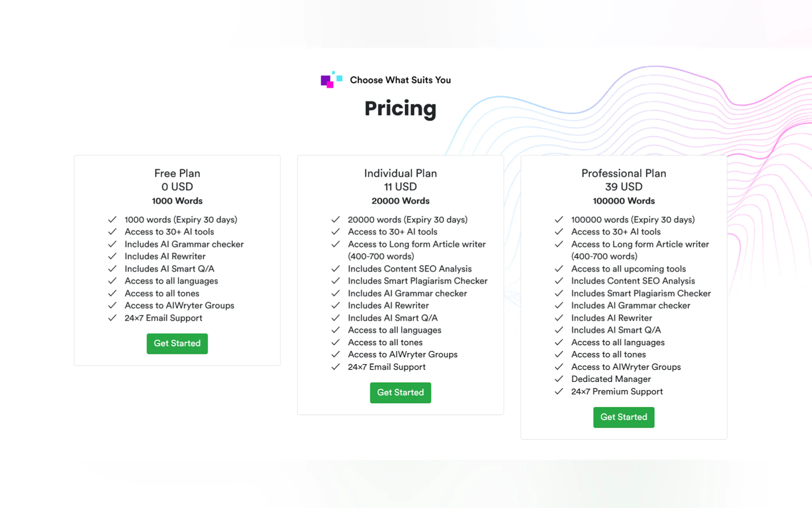
Task: Click checkmark next to Dedicated Manager
Action: 558,379
